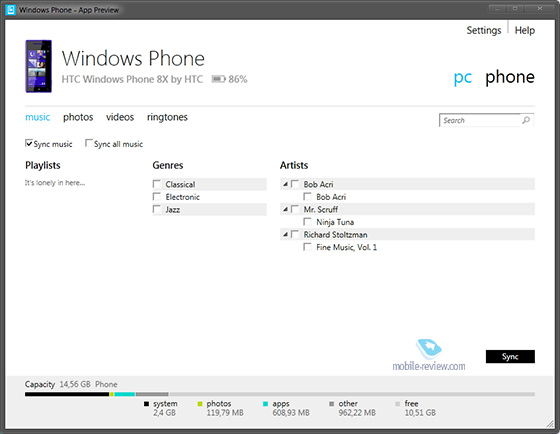Collapse the Bob Acri artist tree
The height and width of the screenshot is (434, 560).
(x=285, y=184)
